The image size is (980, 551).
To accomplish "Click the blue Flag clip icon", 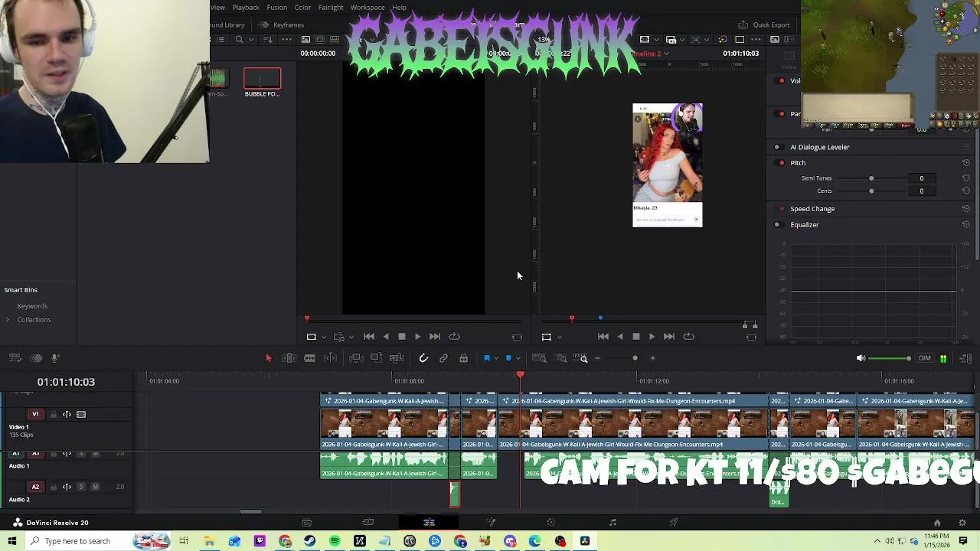I will tap(486, 358).
